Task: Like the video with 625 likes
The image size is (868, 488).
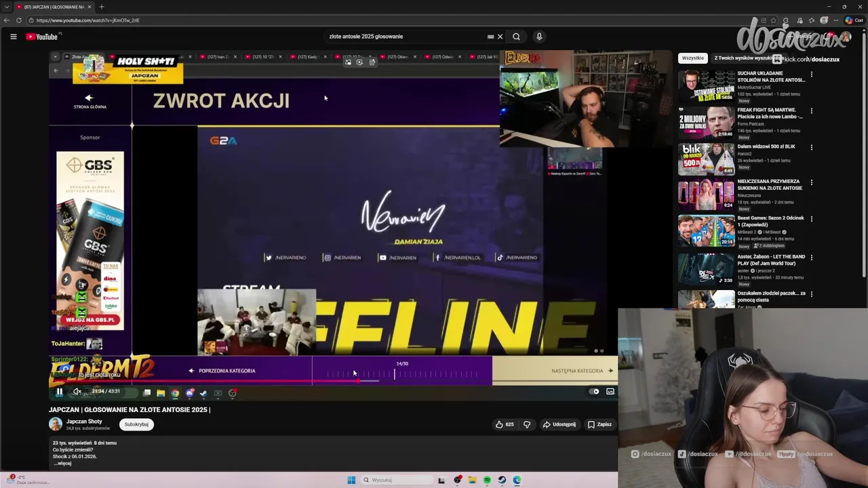Action: click(x=505, y=424)
